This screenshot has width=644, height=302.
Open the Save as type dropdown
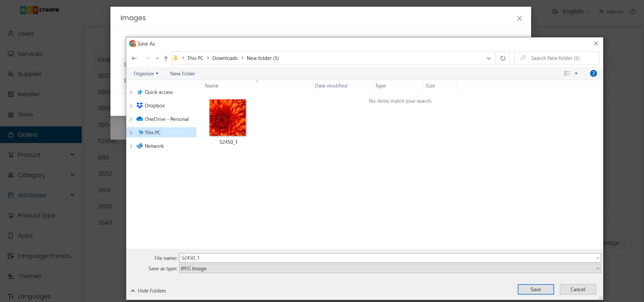tap(390, 269)
